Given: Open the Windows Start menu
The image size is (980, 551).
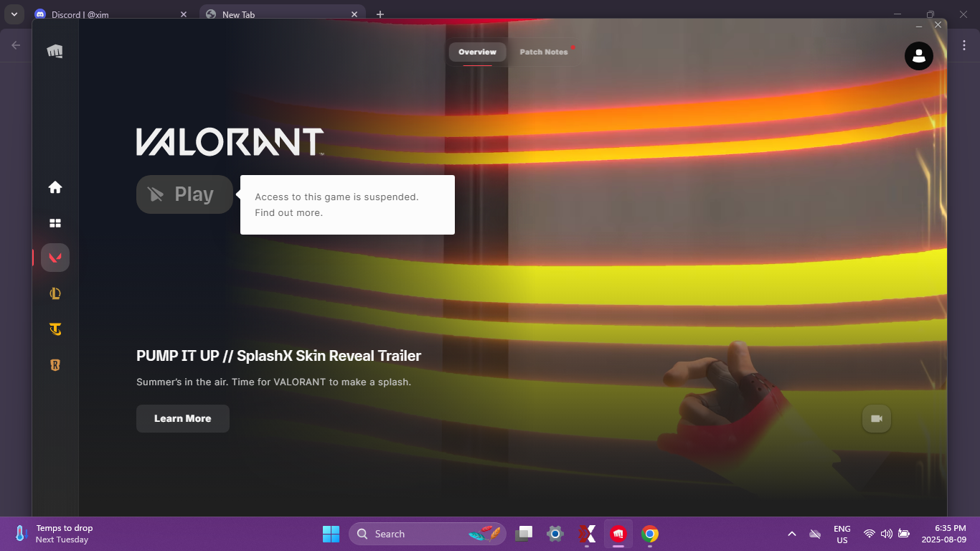Looking at the screenshot, I should (331, 534).
